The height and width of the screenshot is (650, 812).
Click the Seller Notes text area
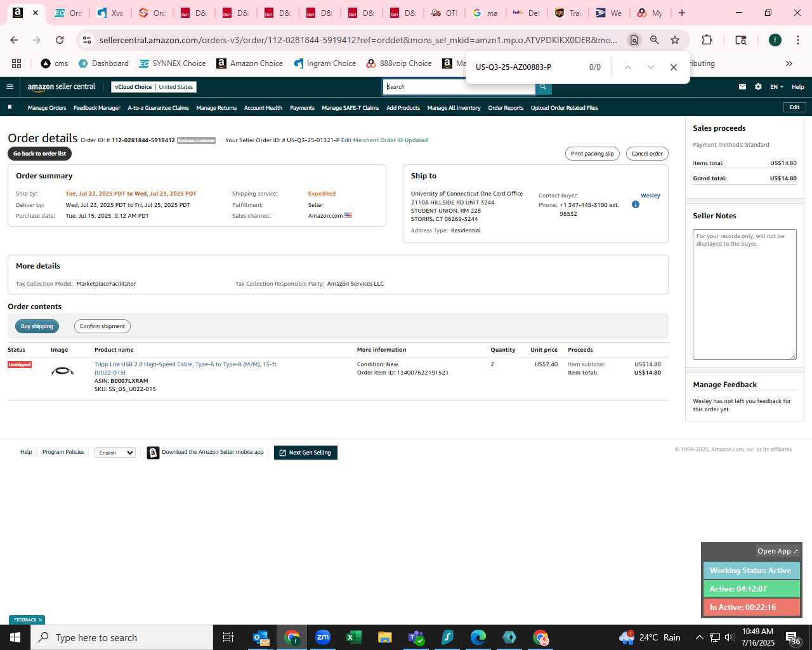click(x=745, y=295)
